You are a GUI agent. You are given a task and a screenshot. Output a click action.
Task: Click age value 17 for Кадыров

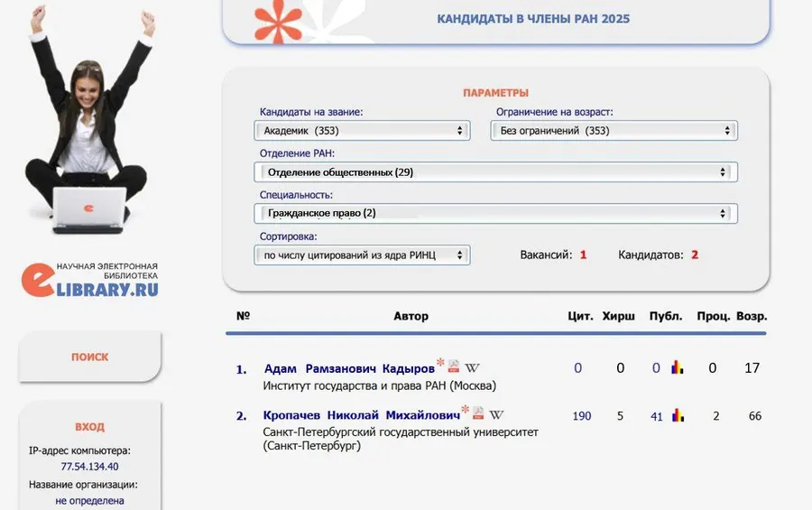point(752,368)
